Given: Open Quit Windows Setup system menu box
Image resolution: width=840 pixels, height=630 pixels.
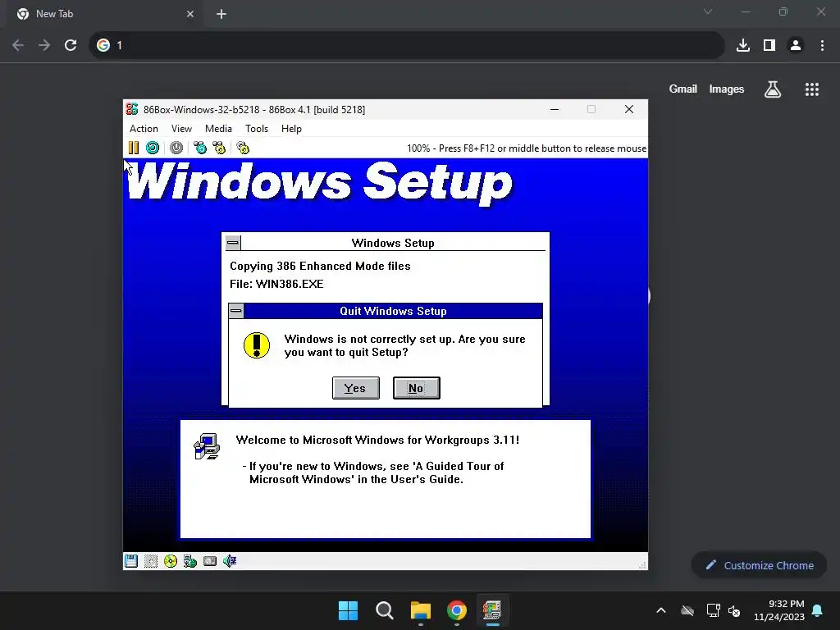Looking at the screenshot, I should pyautogui.click(x=236, y=311).
